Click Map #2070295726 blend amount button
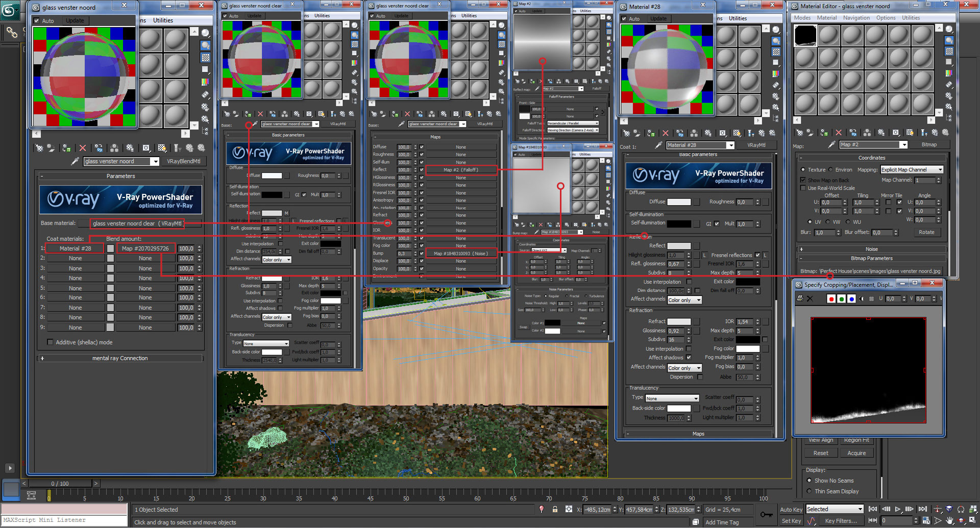 145,248
